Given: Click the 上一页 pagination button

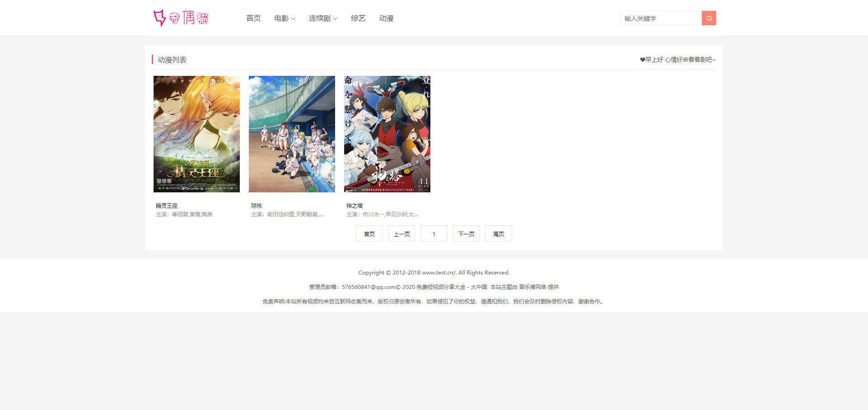Looking at the screenshot, I should (401, 233).
